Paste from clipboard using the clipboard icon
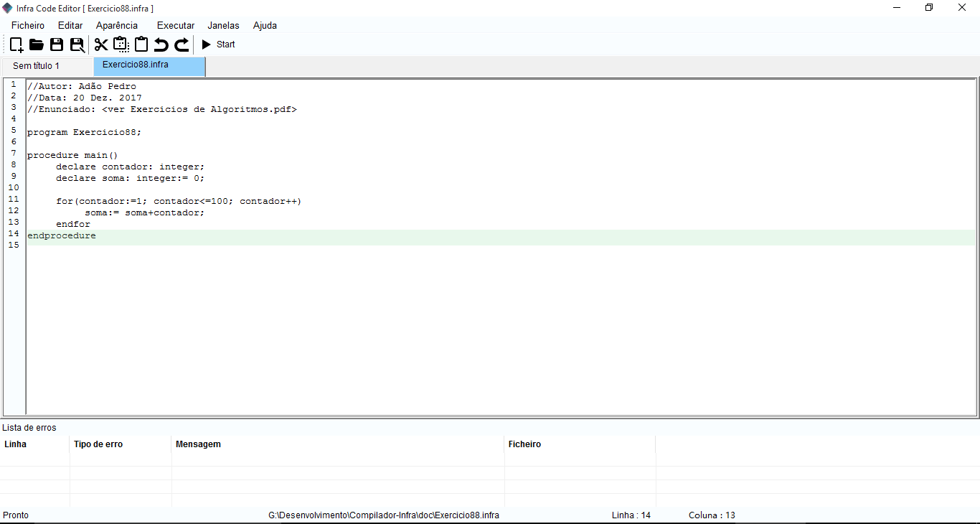The width and height of the screenshot is (980, 524). [x=141, y=45]
